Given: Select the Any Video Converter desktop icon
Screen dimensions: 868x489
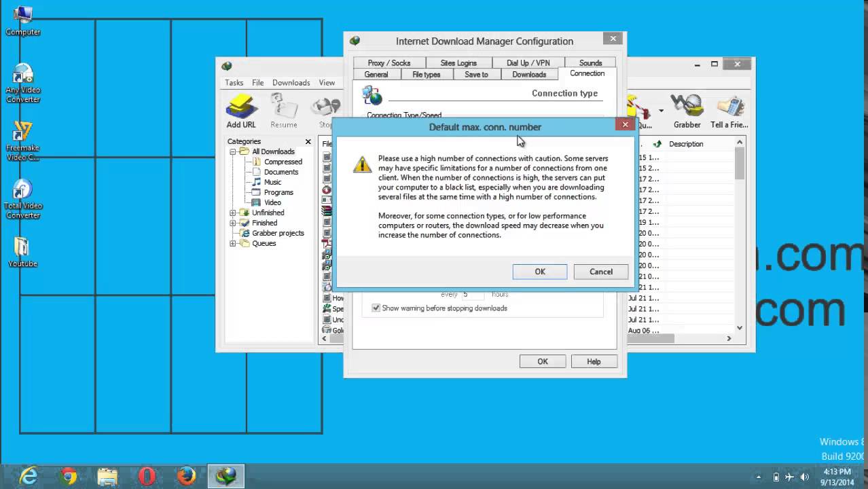Looking at the screenshot, I should point(23,83).
